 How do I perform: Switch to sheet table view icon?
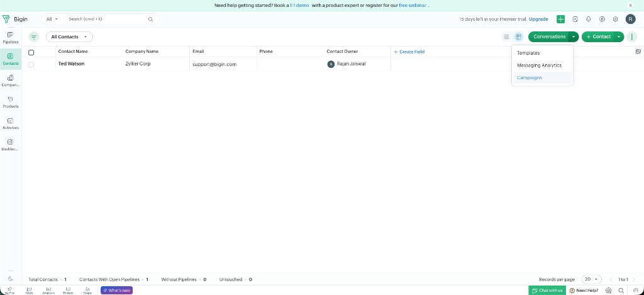click(x=518, y=37)
